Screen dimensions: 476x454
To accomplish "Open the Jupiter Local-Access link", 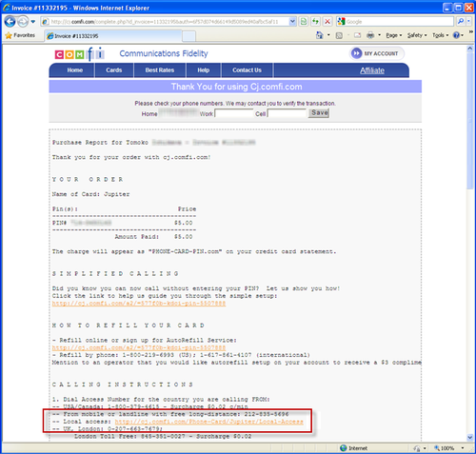I will [208, 422].
